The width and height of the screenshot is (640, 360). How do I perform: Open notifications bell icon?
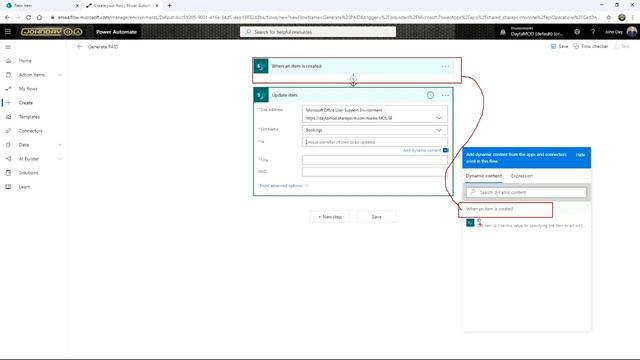click(503, 32)
